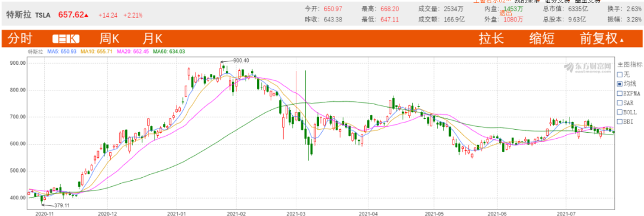Click the 换手 2.63% value
The height and width of the screenshot is (216, 644).
pos(634,8)
